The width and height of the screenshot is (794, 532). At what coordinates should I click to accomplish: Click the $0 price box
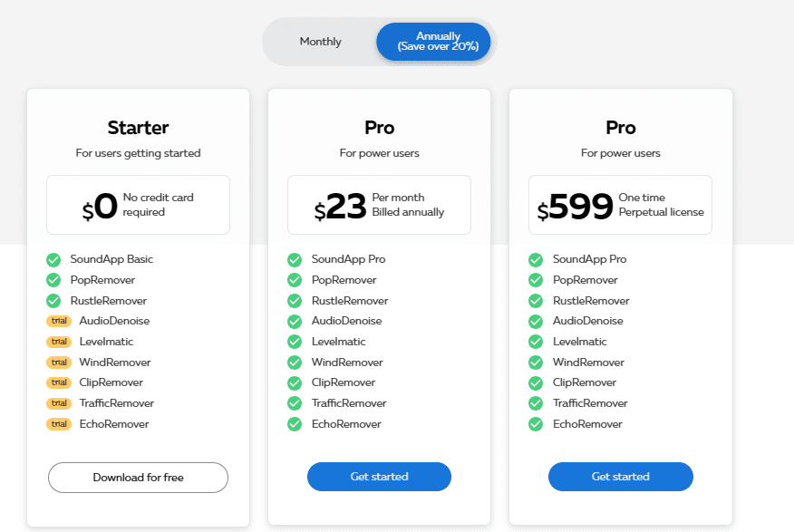pyautogui.click(x=139, y=205)
